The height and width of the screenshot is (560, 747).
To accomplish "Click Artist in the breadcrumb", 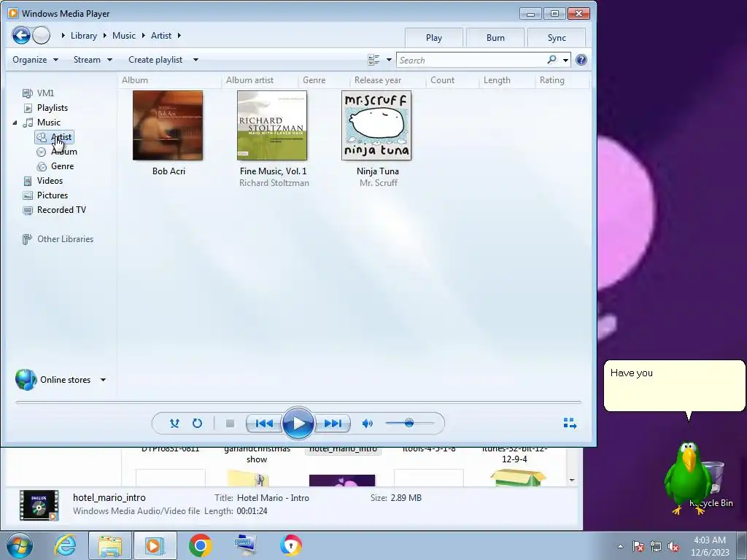I will 161,36.
